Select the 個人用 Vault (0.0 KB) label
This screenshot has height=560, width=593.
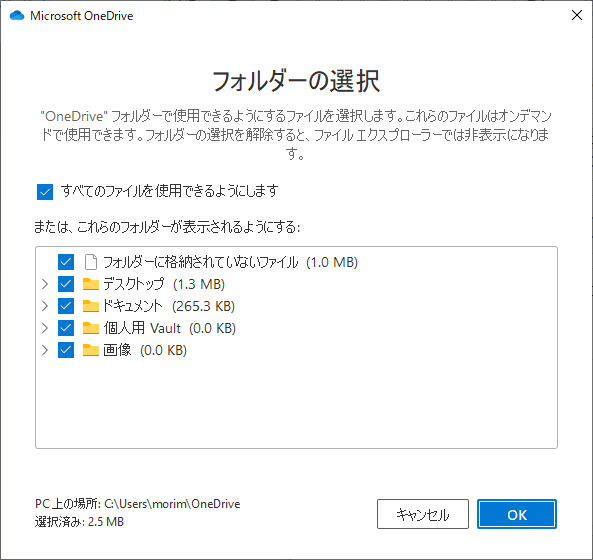(170, 328)
